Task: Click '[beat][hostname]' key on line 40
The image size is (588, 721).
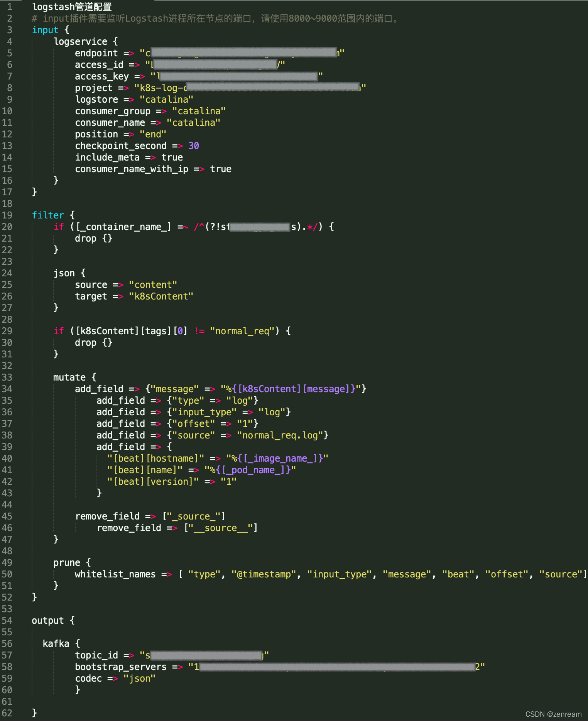Action: coord(156,459)
